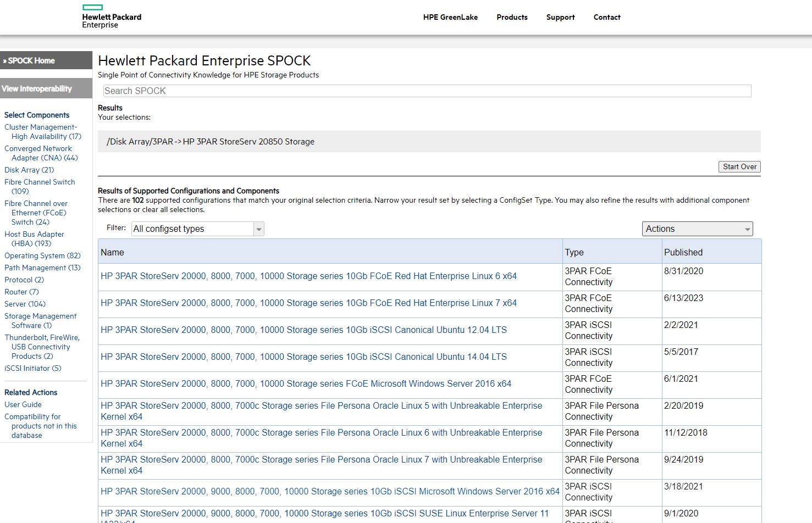Open the HPE GreenLake menu
Viewport: 812px width, 523px height.
[450, 17]
